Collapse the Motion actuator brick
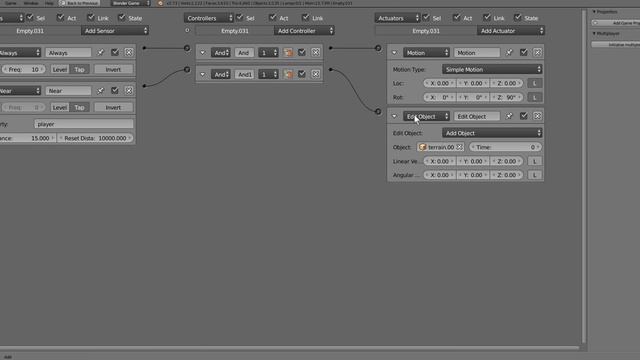 394,53
